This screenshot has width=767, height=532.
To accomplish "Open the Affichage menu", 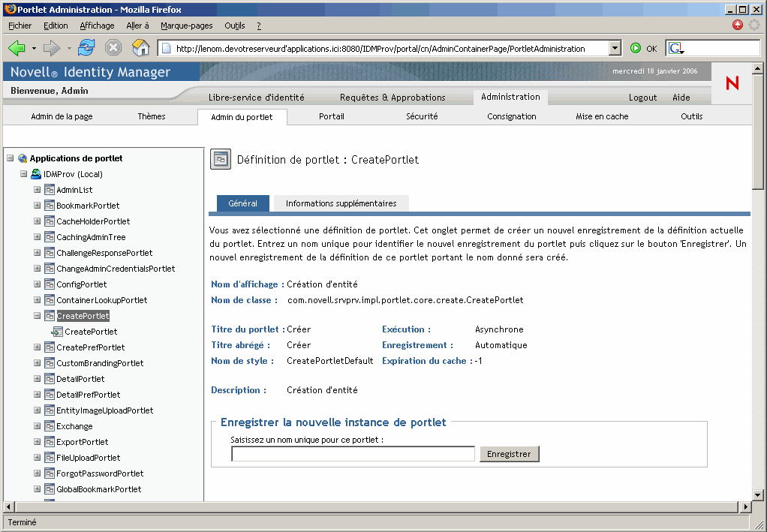I will [x=97, y=26].
